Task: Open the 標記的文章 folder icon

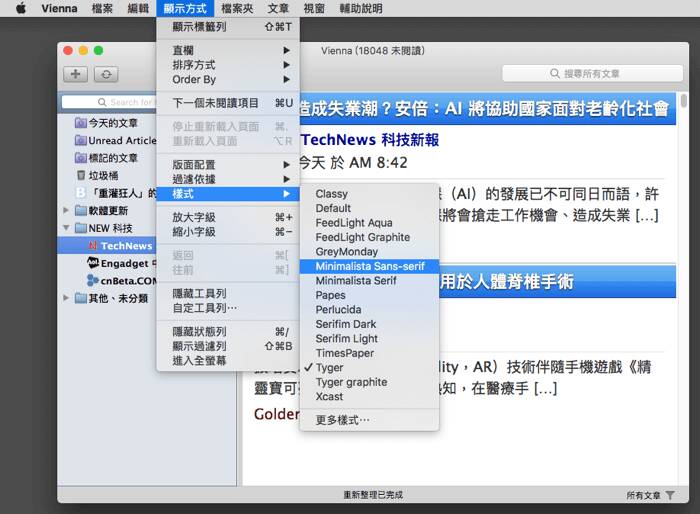Action: [81, 158]
